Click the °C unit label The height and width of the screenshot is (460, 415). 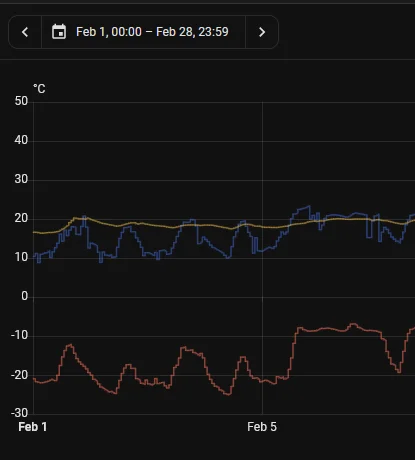pyautogui.click(x=39, y=89)
